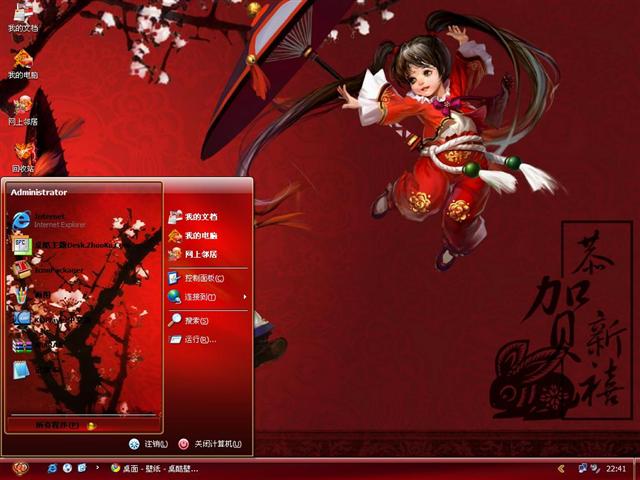The height and width of the screenshot is (480, 640).
Task: Open 搜索(S) search
Action: (189, 321)
